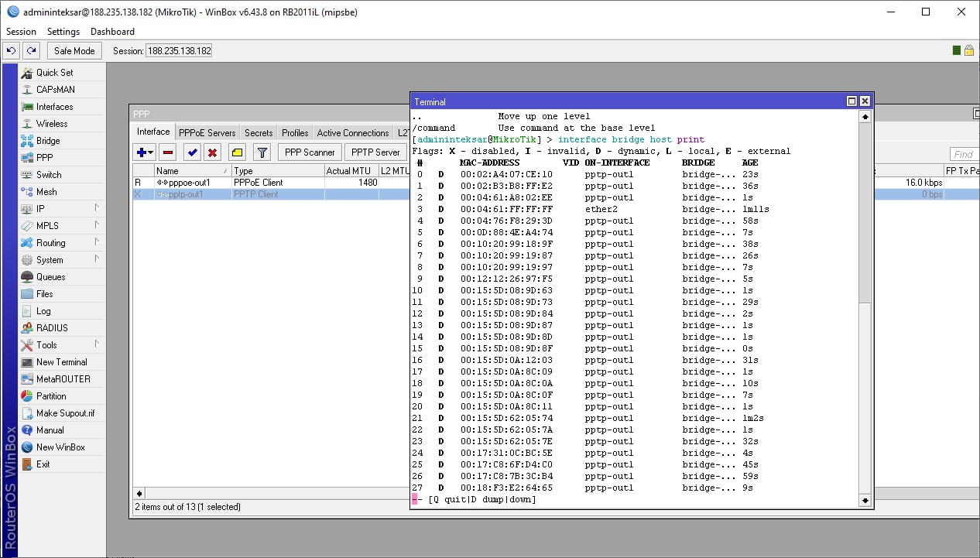Click the Session address field
This screenshot has height=558, width=980.
pos(179,50)
